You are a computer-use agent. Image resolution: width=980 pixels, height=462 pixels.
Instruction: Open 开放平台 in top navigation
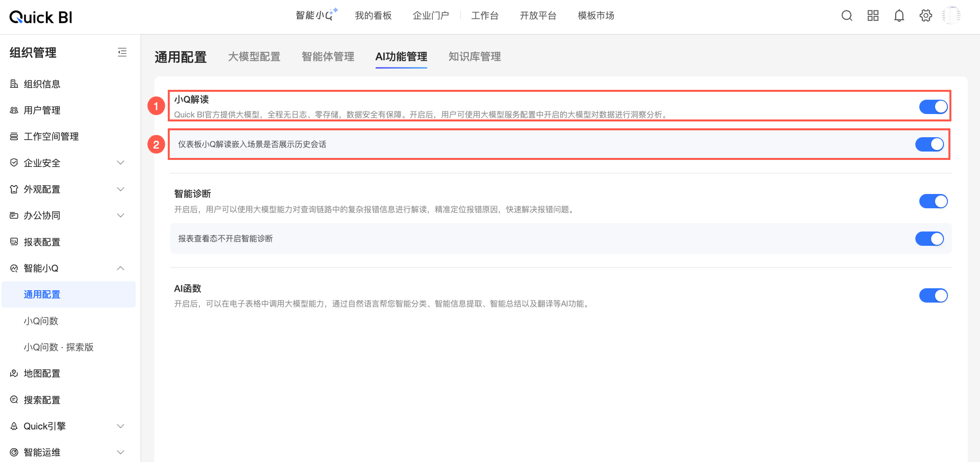(x=538, y=16)
